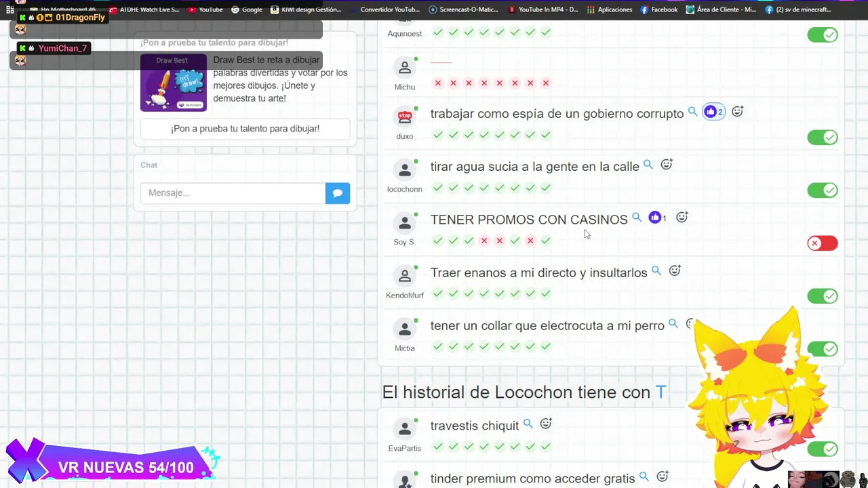Click Mictia's player avatar
Viewport: 868px width, 488px height.
click(x=405, y=329)
